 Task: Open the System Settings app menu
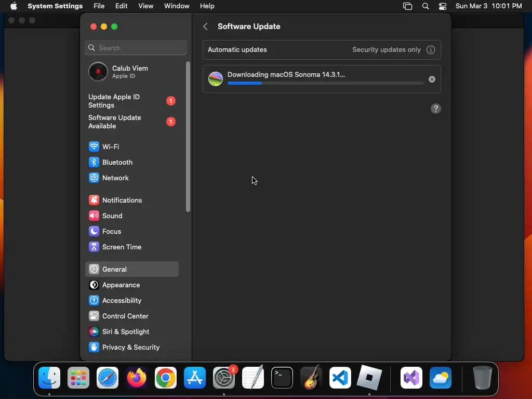(x=55, y=6)
